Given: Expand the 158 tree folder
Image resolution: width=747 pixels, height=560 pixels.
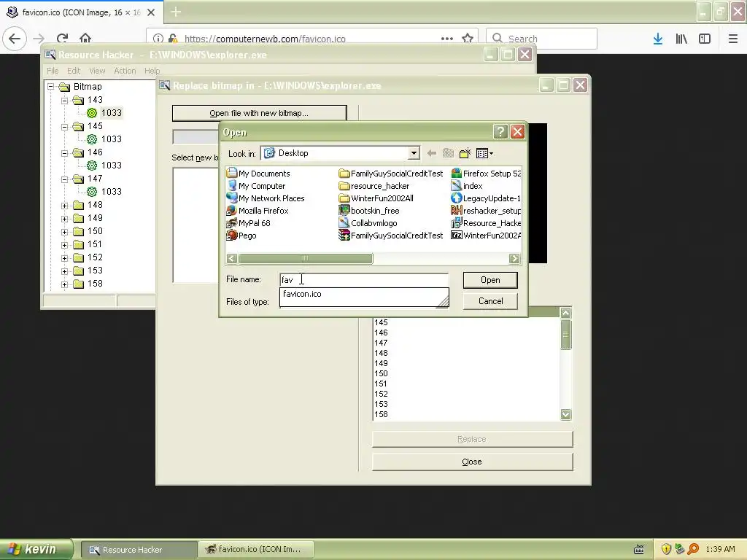Looking at the screenshot, I should 65,284.
